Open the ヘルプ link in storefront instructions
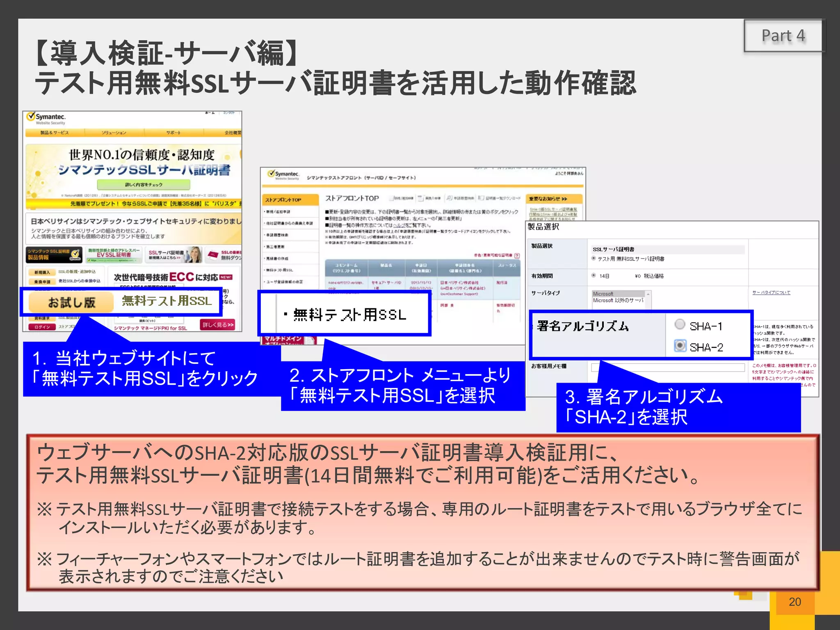 (399, 225)
